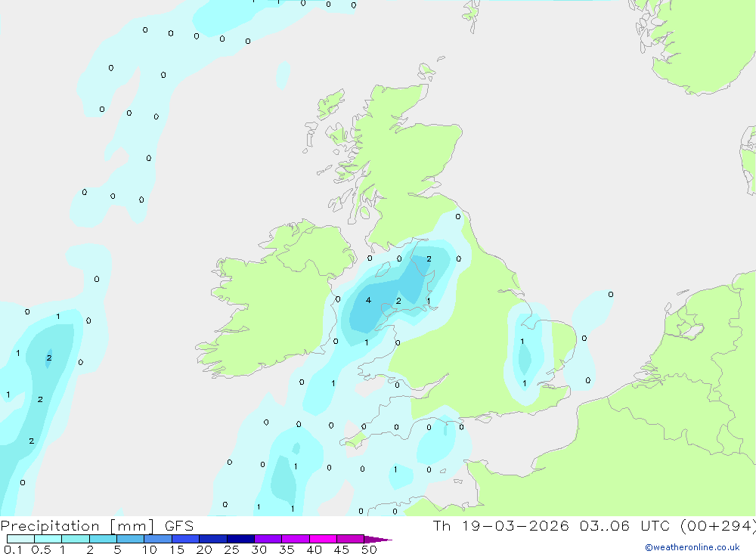Click the 30–35 mm legend color swatch
The width and height of the screenshot is (756, 554).
(268, 539)
